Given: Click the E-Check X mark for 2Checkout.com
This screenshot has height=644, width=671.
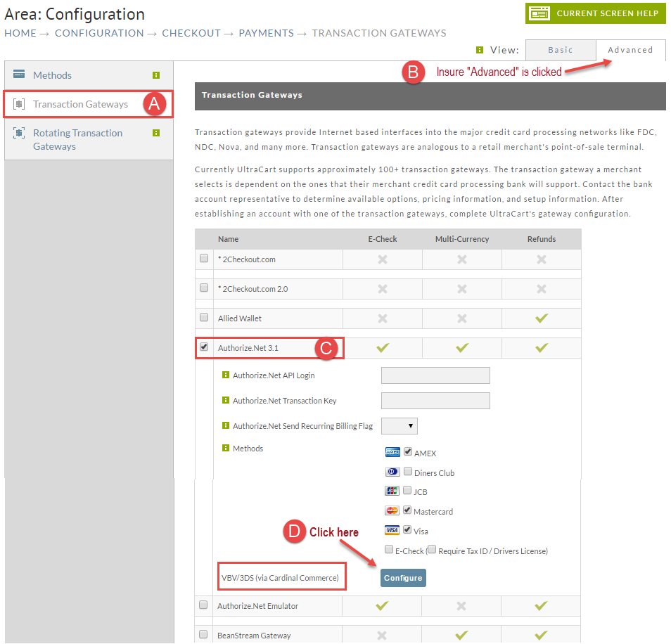Looking at the screenshot, I should pyautogui.click(x=383, y=259).
